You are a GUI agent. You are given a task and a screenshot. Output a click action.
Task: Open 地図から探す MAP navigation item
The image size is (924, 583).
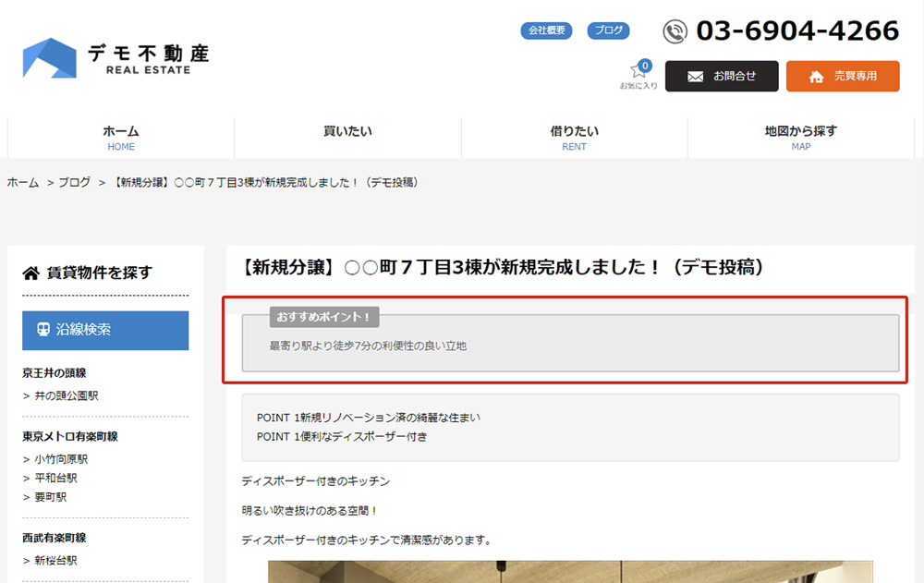[x=800, y=138]
